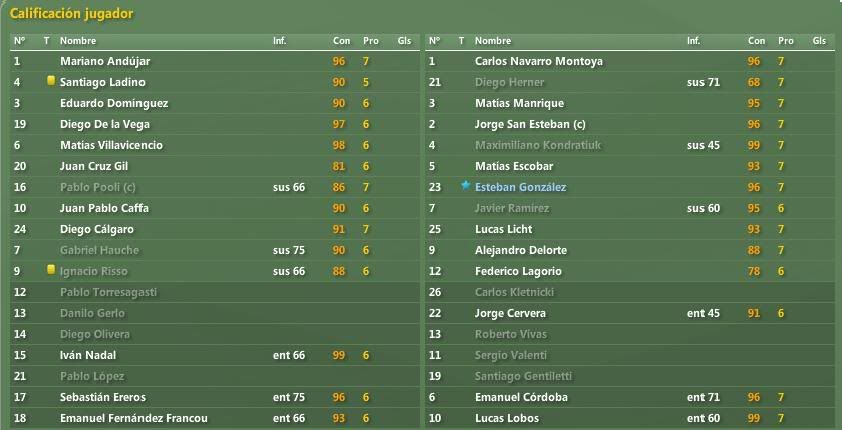This screenshot has height=430, width=842.
Task: Click Iván Nadal substitute row
Action: (x=215, y=355)
